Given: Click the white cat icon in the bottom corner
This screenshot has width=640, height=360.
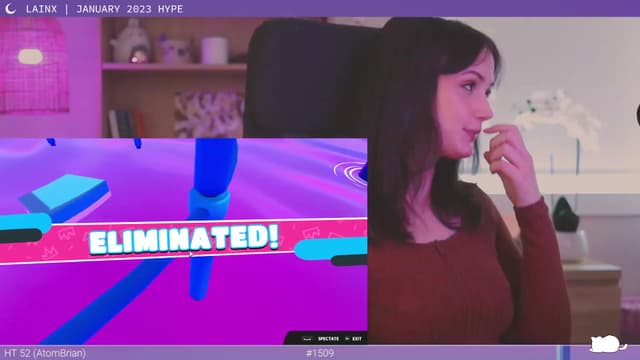Looking at the screenshot, I should pyautogui.click(x=608, y=344).
